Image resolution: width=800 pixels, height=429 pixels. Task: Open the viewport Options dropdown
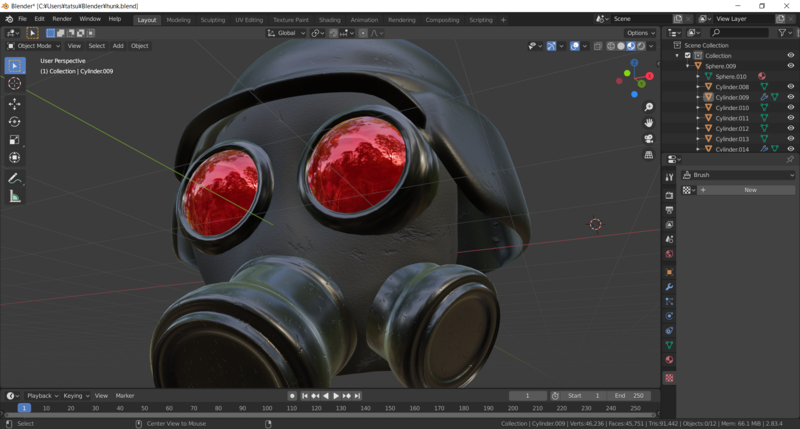tap(641, 33)
